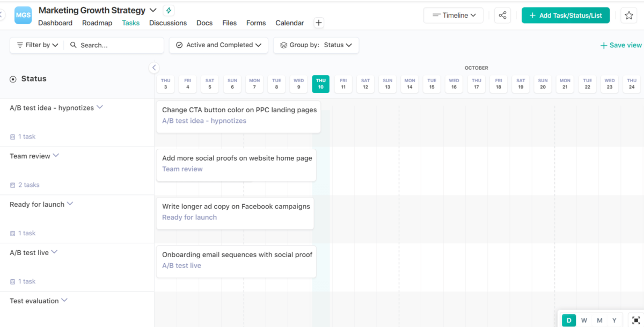Switch to the Dashboard tab
The height and width of the screenshot is (327, 644).
(55, 23)
